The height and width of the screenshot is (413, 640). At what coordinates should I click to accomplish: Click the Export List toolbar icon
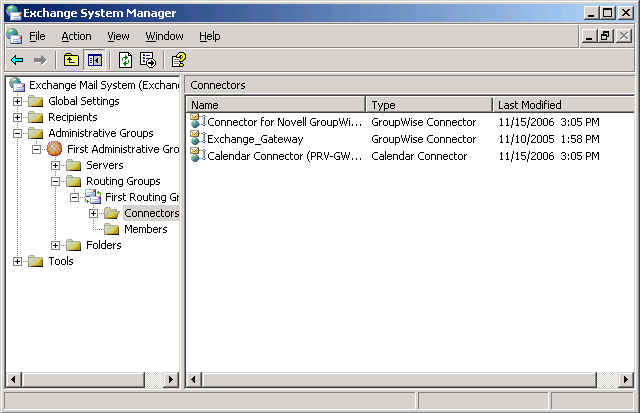coord(148,60)
